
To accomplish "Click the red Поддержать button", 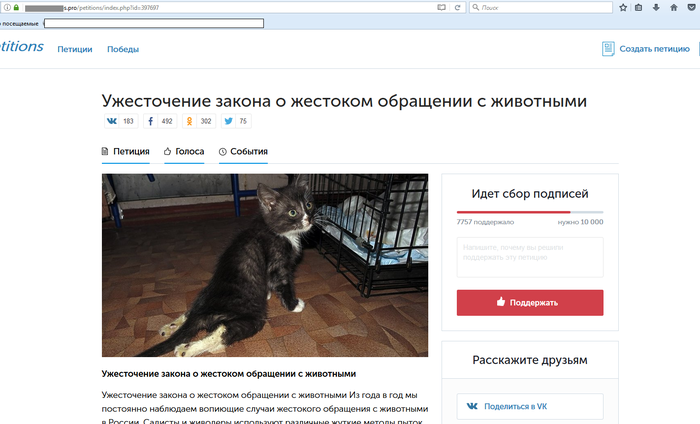I will pyautogui.click(x=530, y=303).
